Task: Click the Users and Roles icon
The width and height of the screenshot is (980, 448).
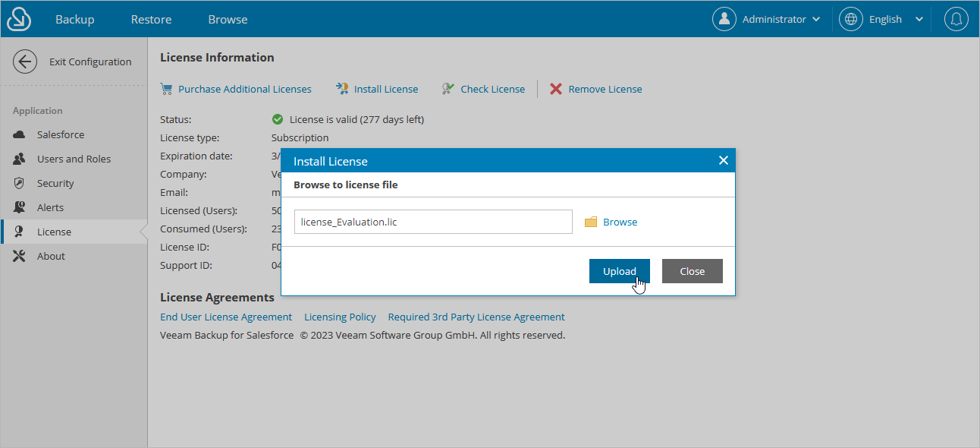Action: [x=20, y=159]
